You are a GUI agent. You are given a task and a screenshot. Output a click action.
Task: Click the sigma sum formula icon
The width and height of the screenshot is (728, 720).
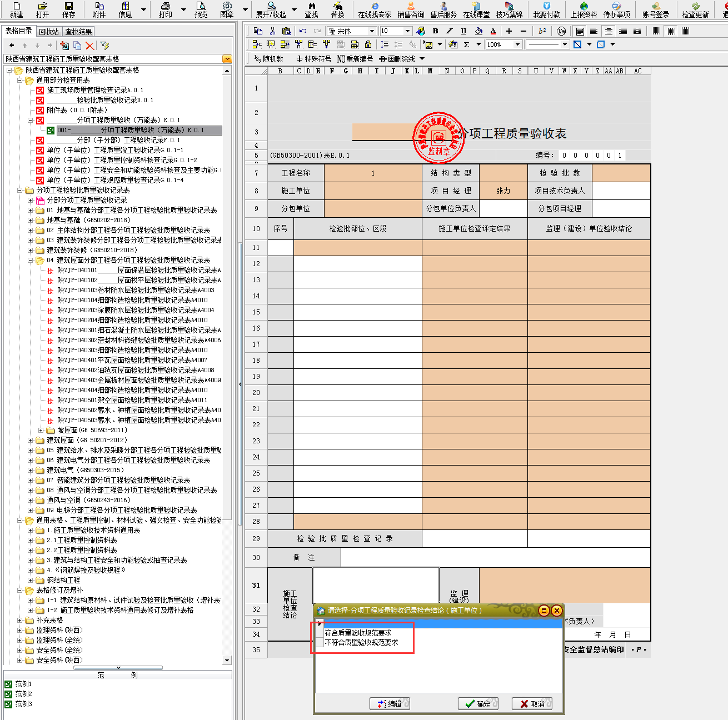click(467, 44)
